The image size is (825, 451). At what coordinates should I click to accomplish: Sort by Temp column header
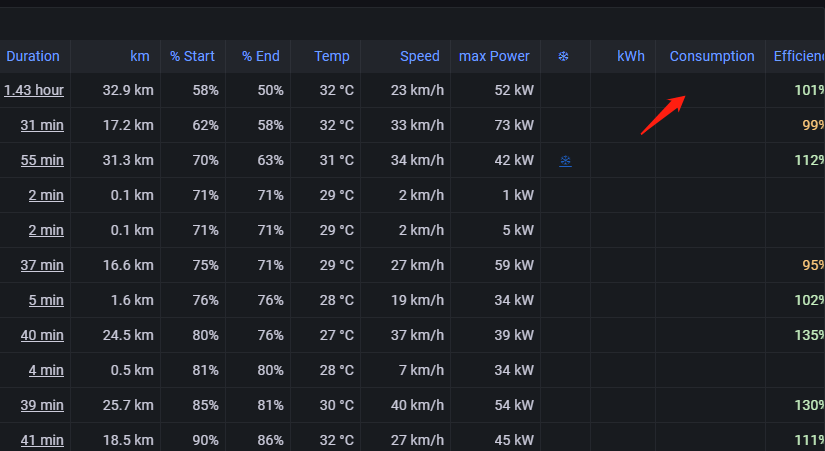332,56
